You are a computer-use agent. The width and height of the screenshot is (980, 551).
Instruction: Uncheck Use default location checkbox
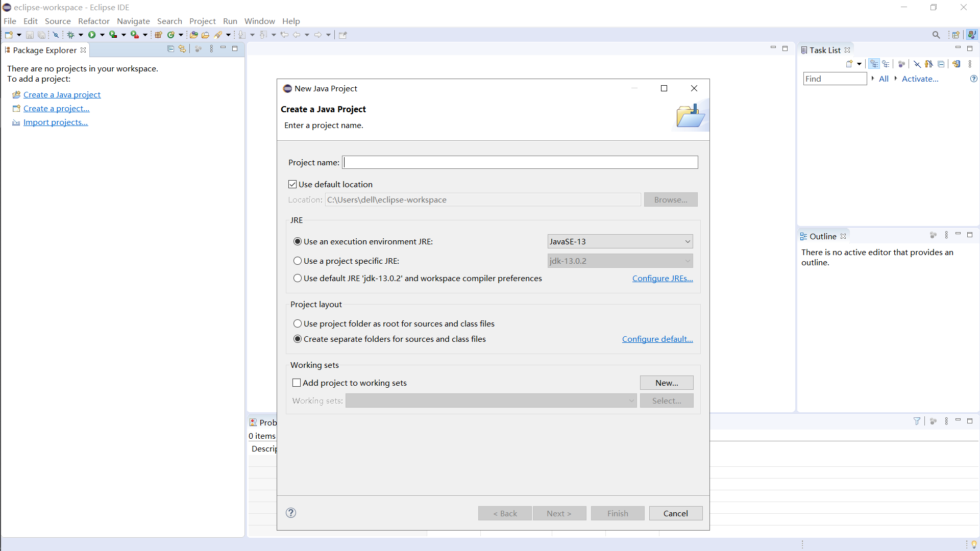(292, 184)
